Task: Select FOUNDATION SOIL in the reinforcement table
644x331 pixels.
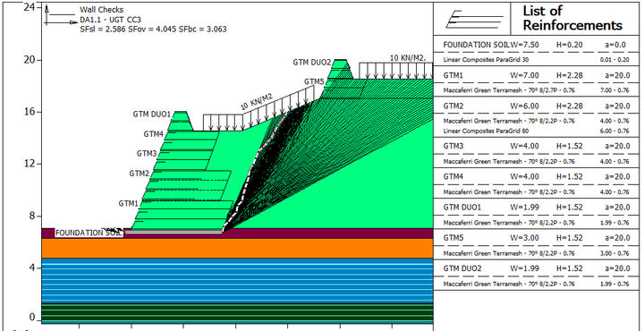Action: [x=476, y=45]
